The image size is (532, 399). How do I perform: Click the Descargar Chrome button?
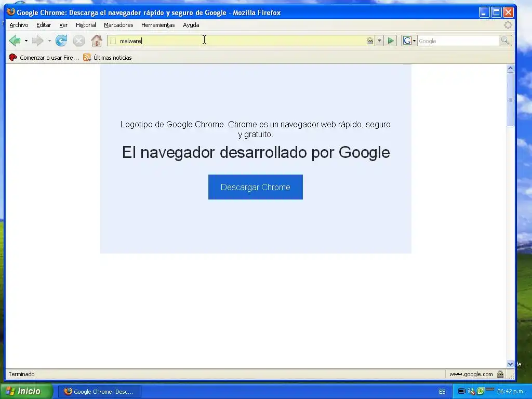pyautogui.click(x=256, y=187)
